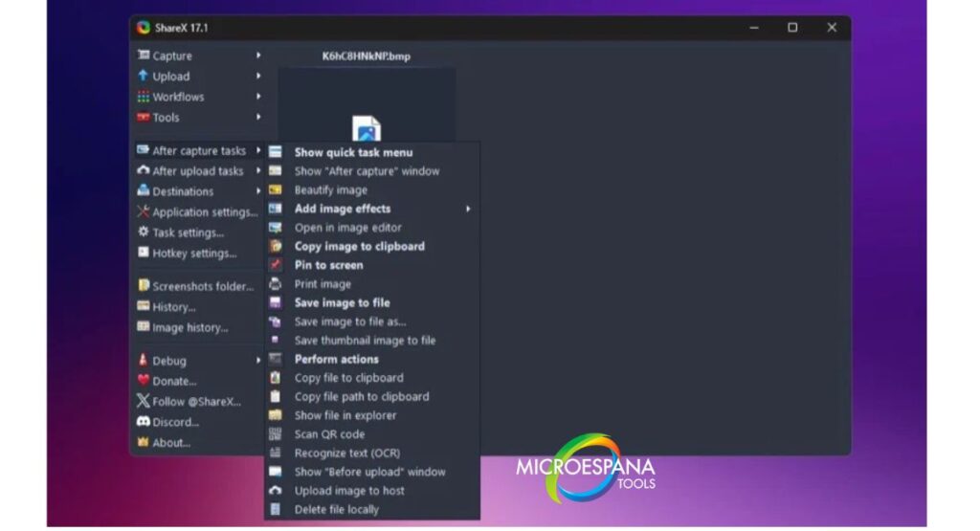Expand the Destinations submenu arrow
The image size is (980, 531).
coord(258,191)
